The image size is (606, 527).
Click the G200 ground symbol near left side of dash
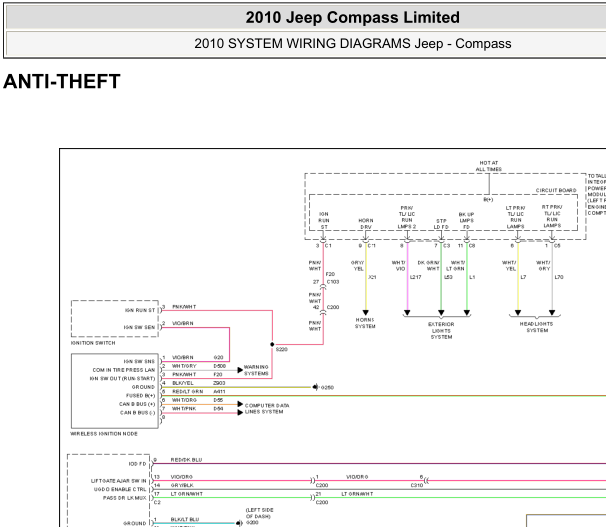(x=239, y=523)
